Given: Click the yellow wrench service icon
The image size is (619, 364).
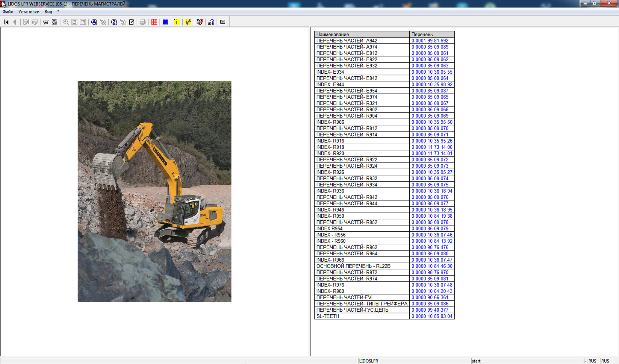Looking at the screenshot, I should coord(188,22).
